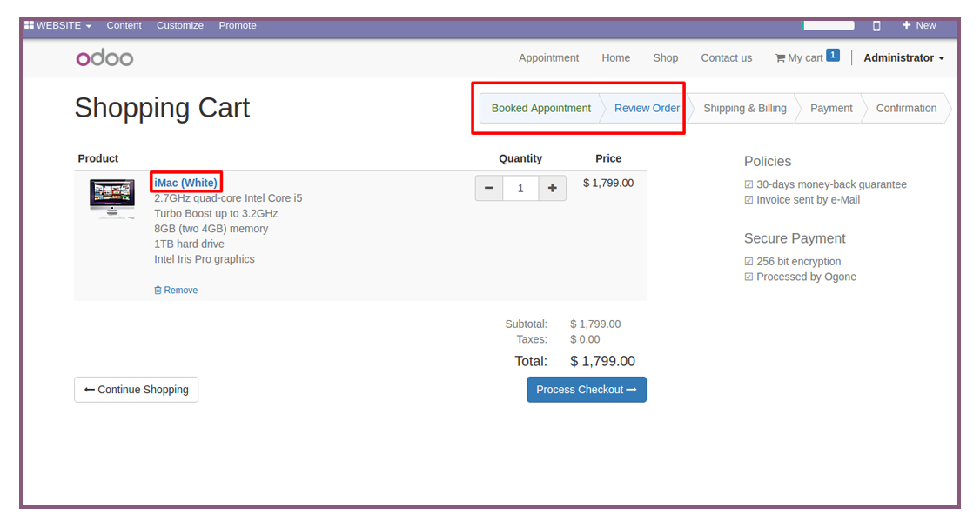The height and width of the screenshot is (528, 980).
Task: Click the iMac product thumbnail image
Action: pos(112,198)
